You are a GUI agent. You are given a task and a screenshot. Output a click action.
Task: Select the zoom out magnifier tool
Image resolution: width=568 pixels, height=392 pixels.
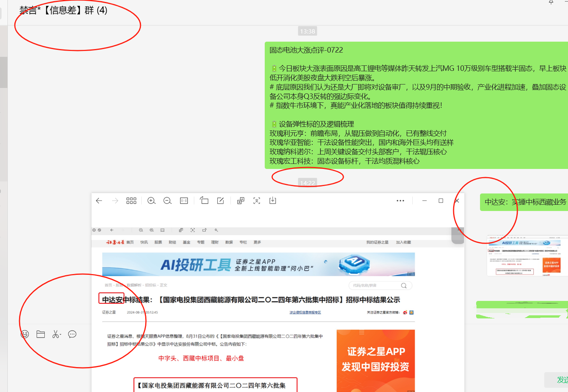[x=167, y=200]
